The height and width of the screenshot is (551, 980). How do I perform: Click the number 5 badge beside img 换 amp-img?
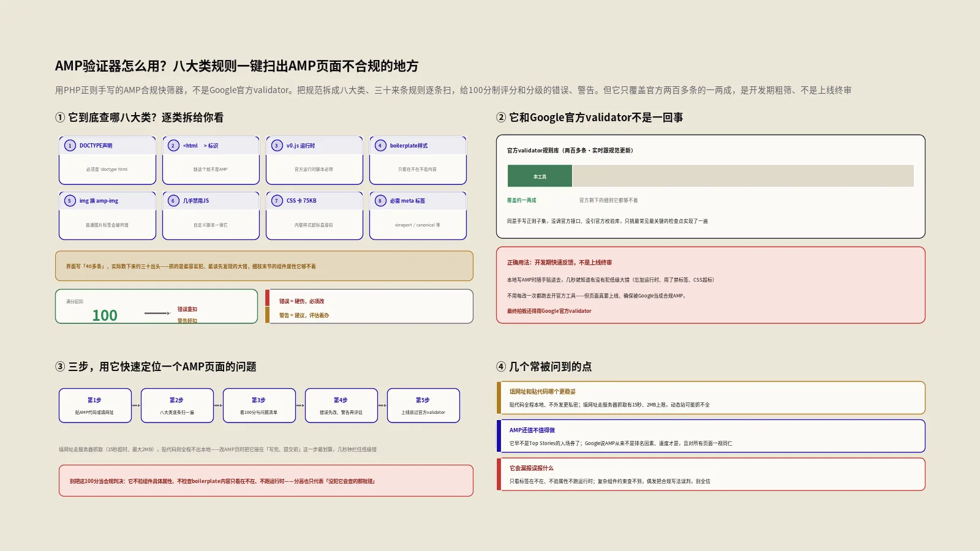(70, 201)
